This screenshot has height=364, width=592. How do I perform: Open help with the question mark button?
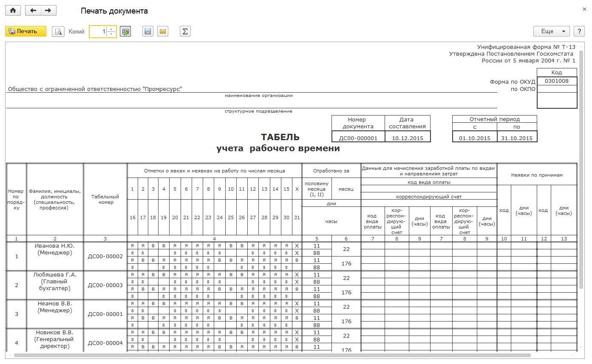(579, 31)
